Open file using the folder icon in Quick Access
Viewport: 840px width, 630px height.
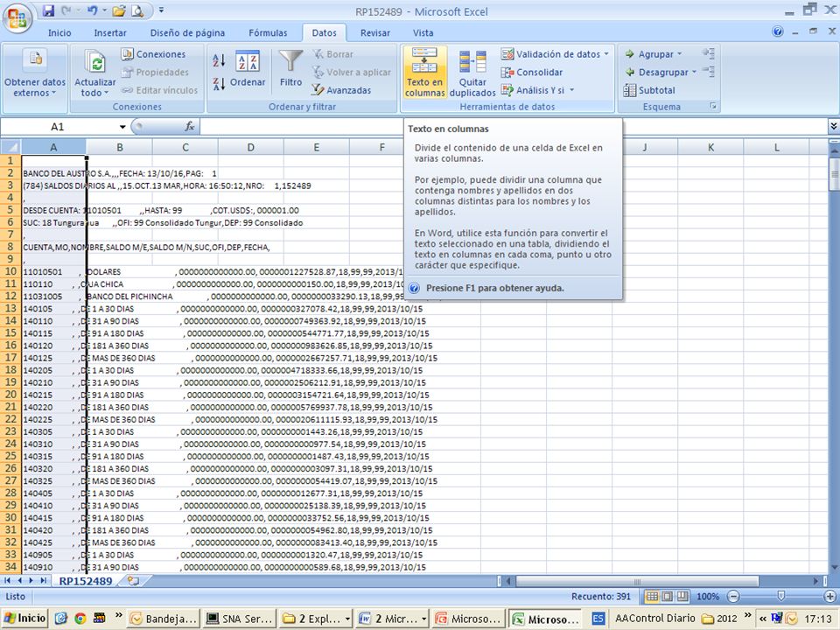pyautogui.click(x=119, y=10)
